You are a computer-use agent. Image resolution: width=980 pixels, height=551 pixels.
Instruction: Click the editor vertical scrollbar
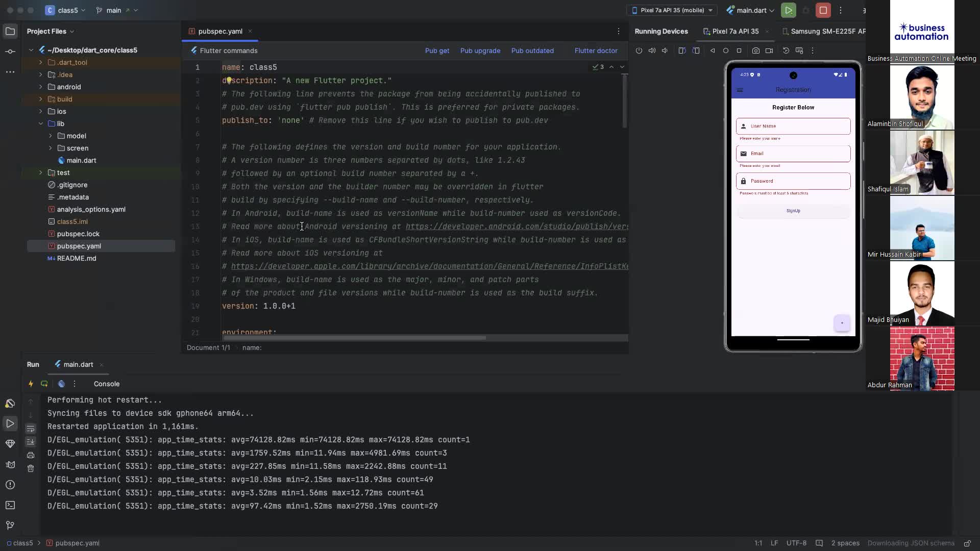click(624, 101)
